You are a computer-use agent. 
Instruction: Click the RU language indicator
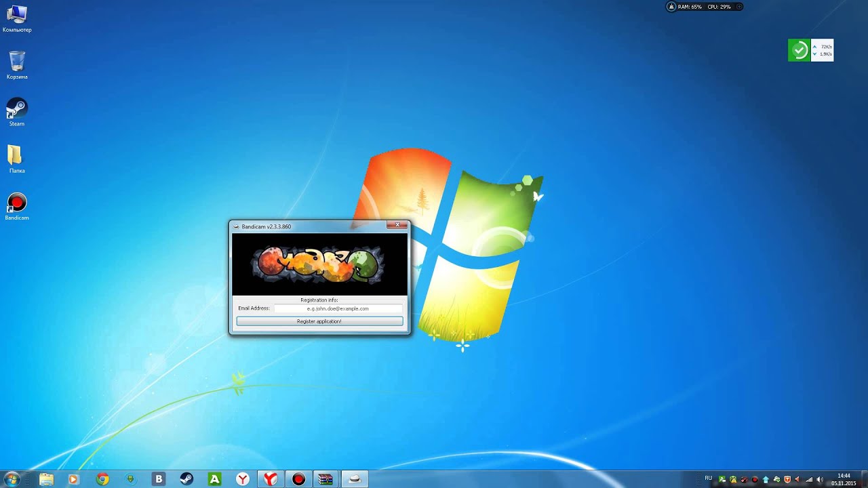click(709, 478)
